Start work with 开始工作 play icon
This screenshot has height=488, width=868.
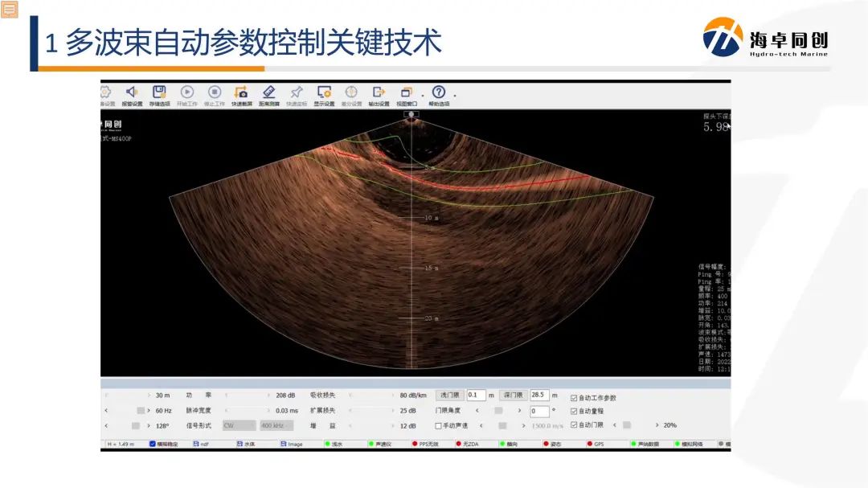click(x=186, y=92)
